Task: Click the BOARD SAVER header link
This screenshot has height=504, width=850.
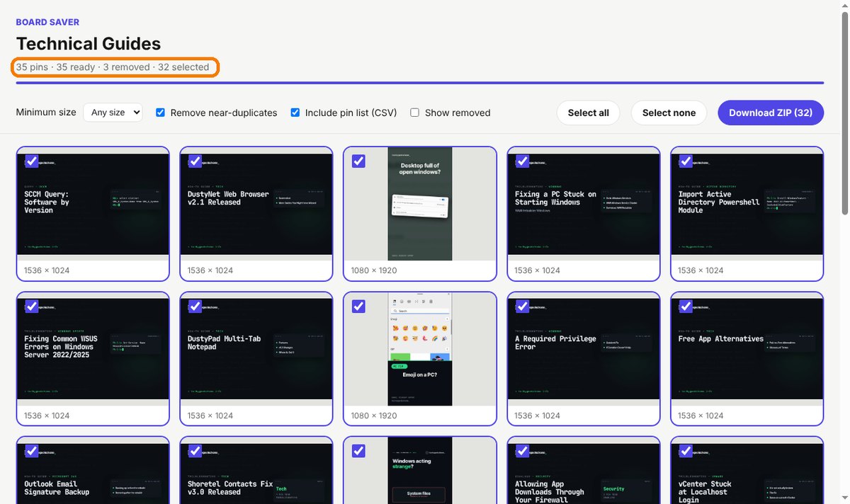Action: click(x=47, y=22)
